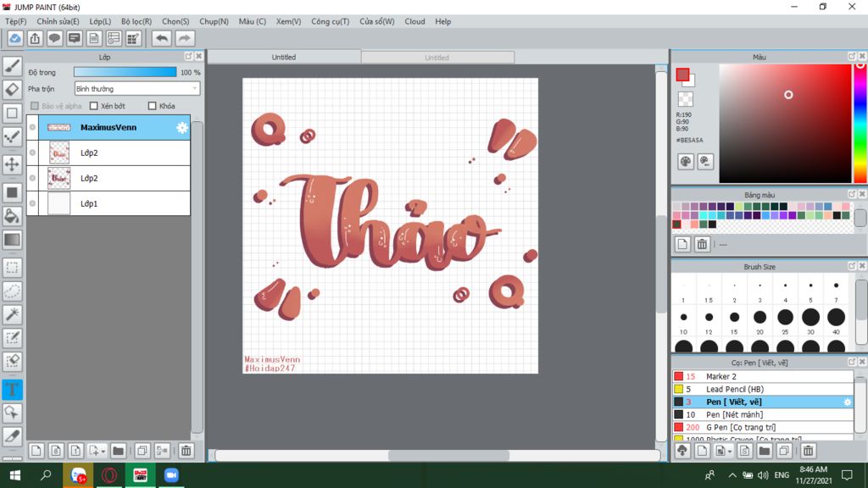
Task: Delete brush with the brush panel trash icon
Action: (x=808, y=451)
